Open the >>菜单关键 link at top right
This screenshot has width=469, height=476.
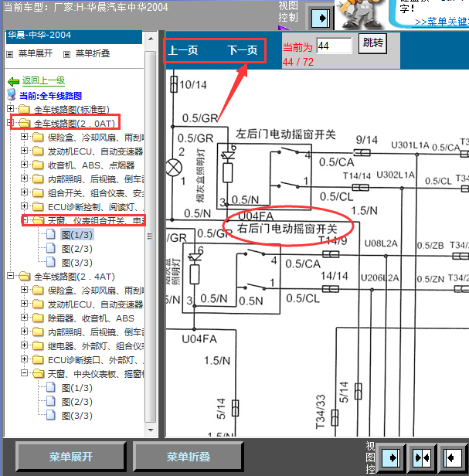click(442, 22)
